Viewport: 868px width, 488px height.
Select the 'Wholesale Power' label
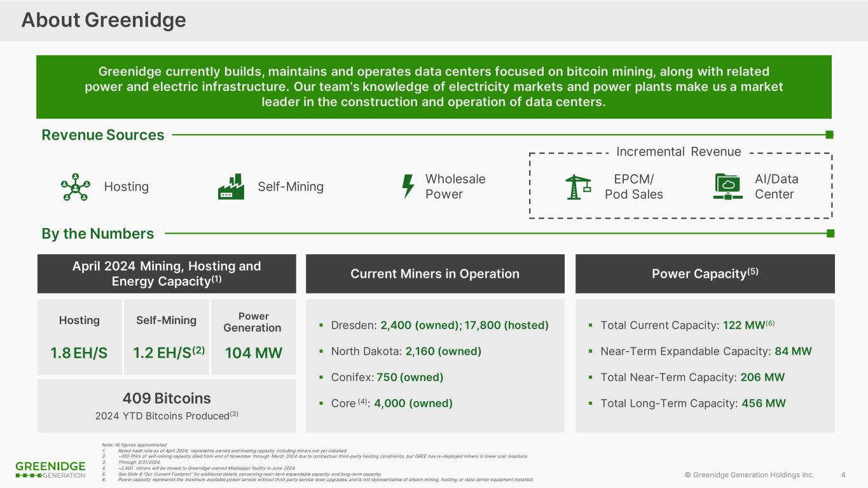click(455, 187)
